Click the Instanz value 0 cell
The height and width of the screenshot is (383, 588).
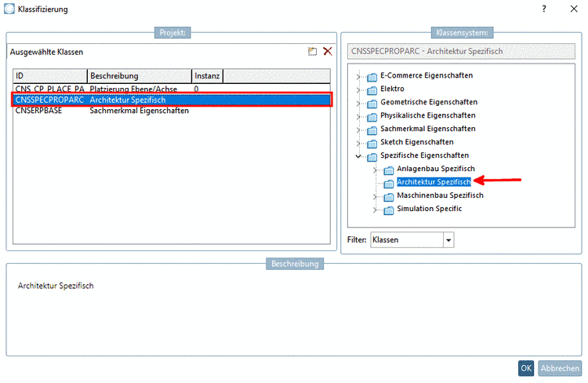pyautogui.click(x=196, y=89)
